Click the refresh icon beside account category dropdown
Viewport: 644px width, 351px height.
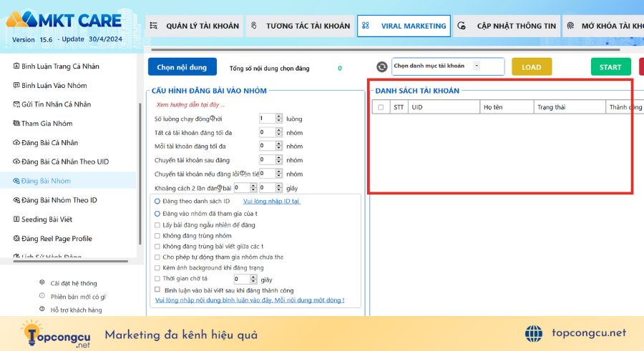tap(381, 67)
